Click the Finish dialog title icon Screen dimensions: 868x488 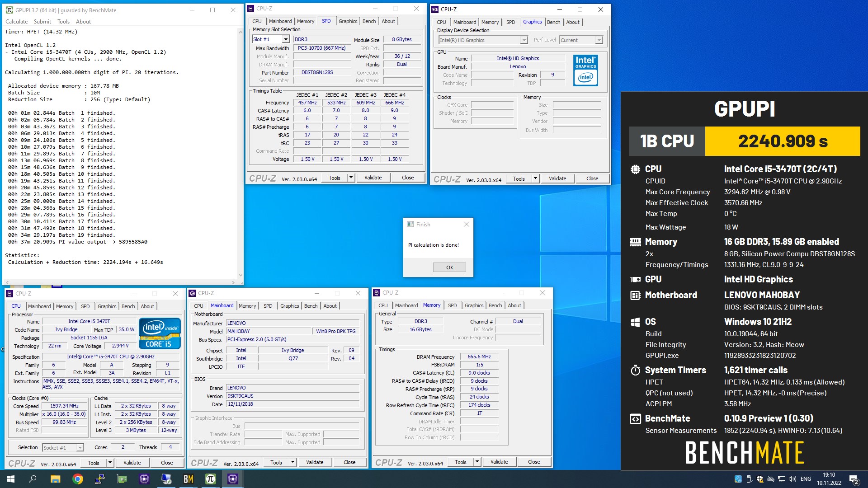click(x=410, y=224)
